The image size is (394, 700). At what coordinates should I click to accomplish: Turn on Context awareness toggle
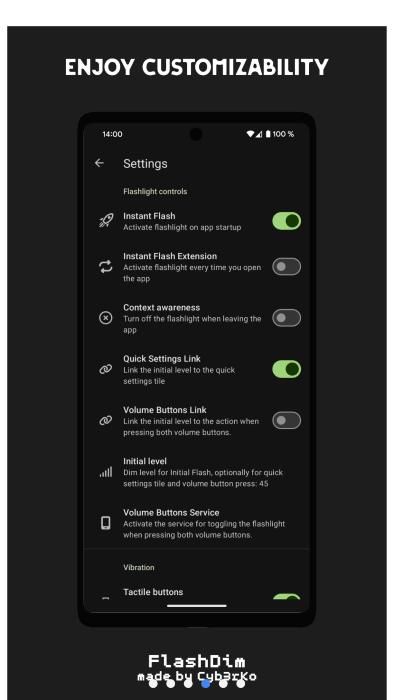(286, 318)
